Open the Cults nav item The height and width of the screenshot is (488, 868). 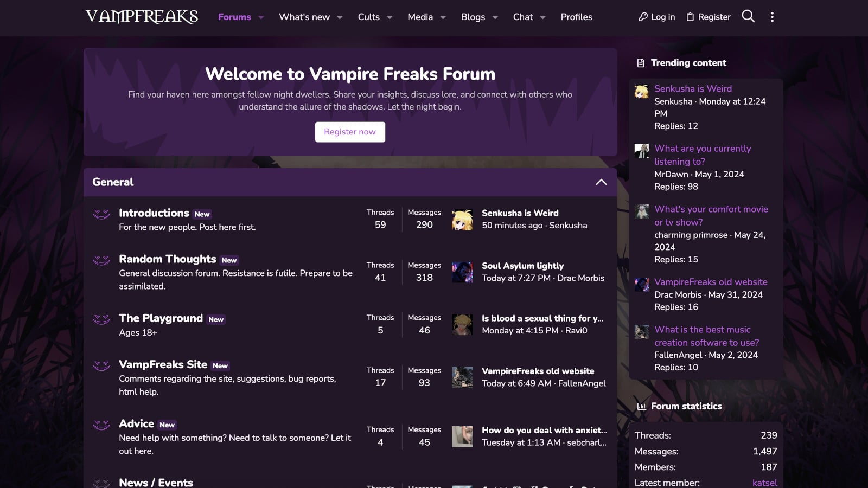click(369, 17)
